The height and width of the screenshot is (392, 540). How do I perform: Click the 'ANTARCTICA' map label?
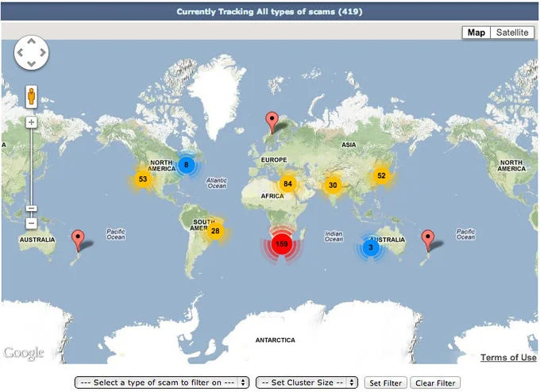[276, 340]
